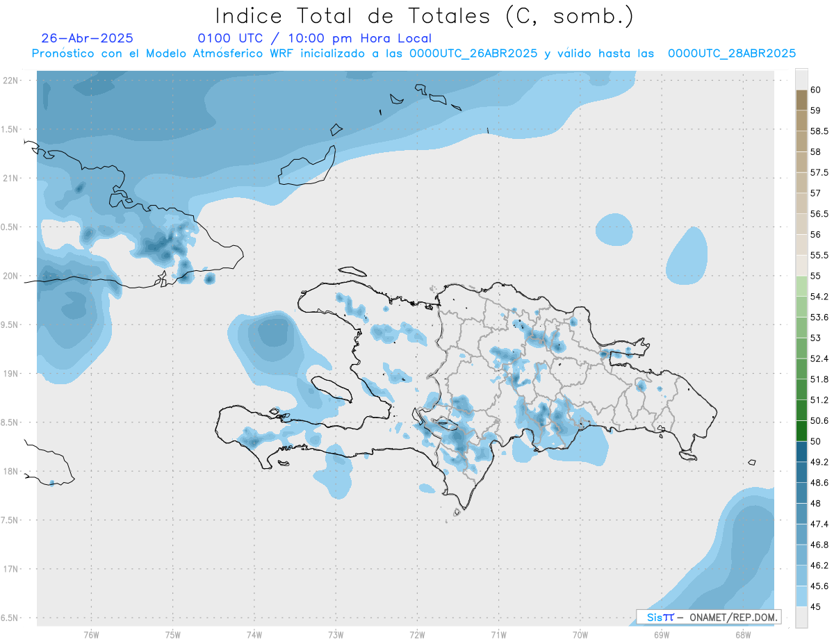Click the 'SisTT - ONAMET/REP.DOM.' credit box
Screen dimensions: 834x644
(x=709, y=617)
